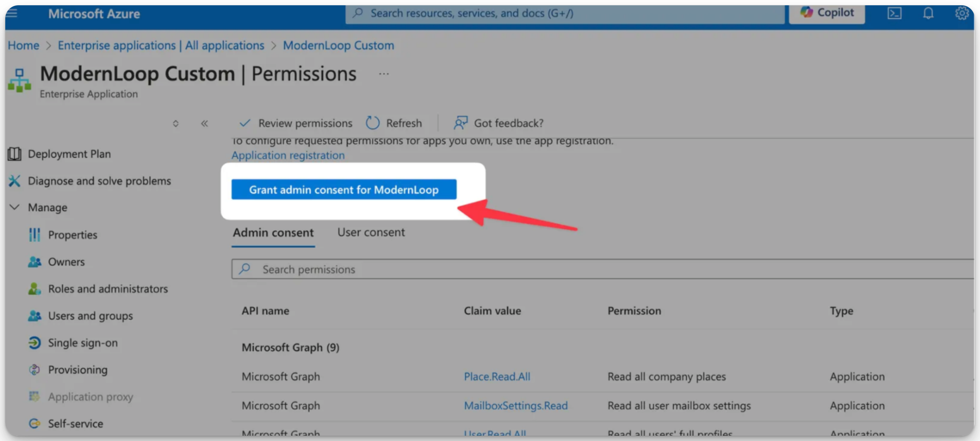Switch to the Admin consent tab
This screenshot has width=980, height=441.
pyautogui.click(x=273, y=232)
